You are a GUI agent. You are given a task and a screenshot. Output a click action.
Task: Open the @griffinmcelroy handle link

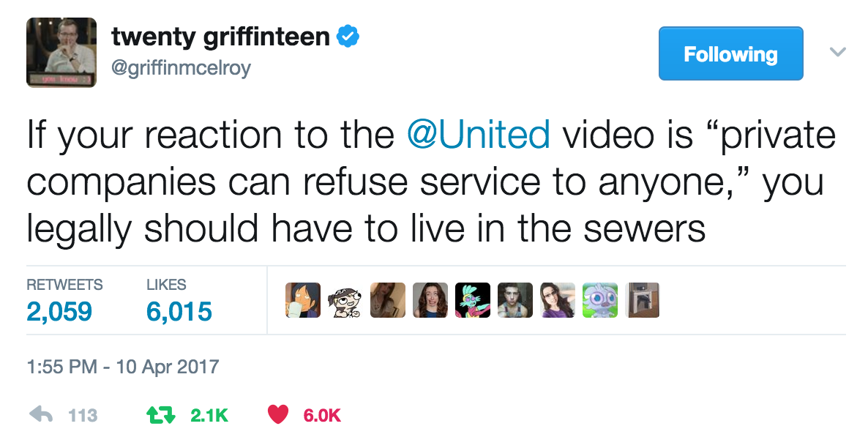(181, 69)
